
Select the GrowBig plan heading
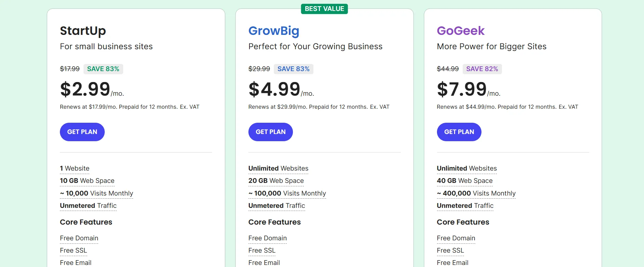(x=274, y=31)
